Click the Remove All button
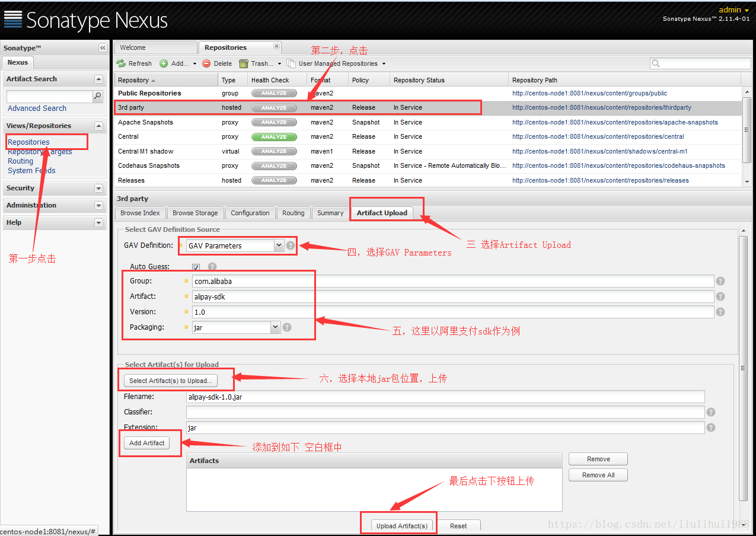 point(598,475)
